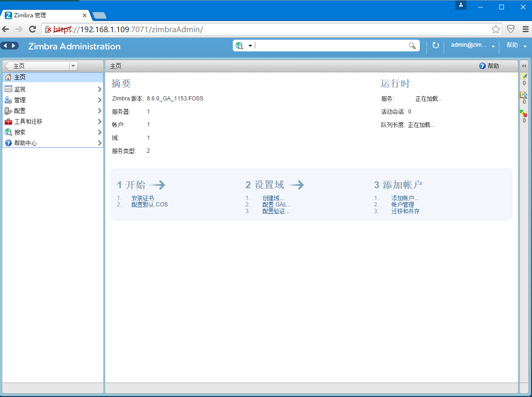Click the shield extension icon in browser toolbar
This screenshot has height=397, width=532.
tap(510, 29)
